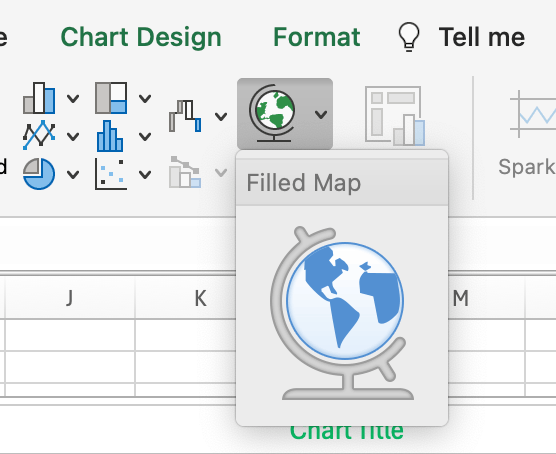Insert a line chart
Viewport: 556px width, 454px height.
(39, 135)
